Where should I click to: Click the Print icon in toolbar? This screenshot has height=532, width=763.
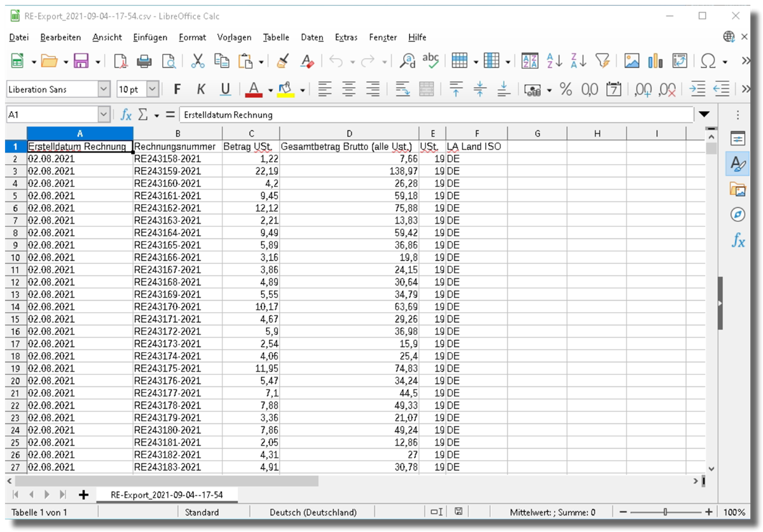tap(144, 61)
